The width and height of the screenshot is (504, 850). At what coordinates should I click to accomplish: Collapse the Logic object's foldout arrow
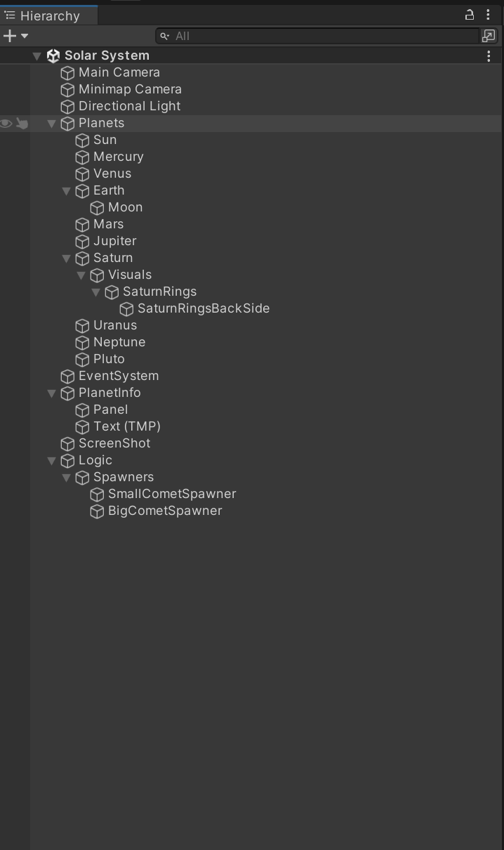(51, 461)
